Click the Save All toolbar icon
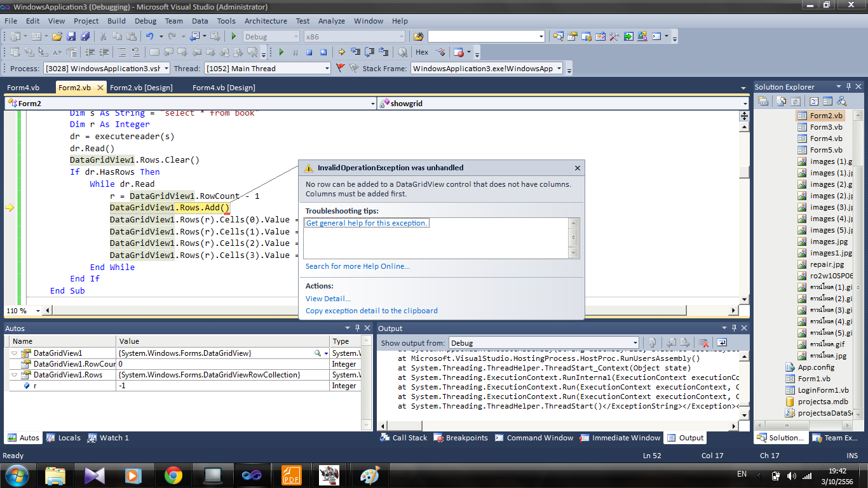Viewport: 868px width, 488px height. 84,36
